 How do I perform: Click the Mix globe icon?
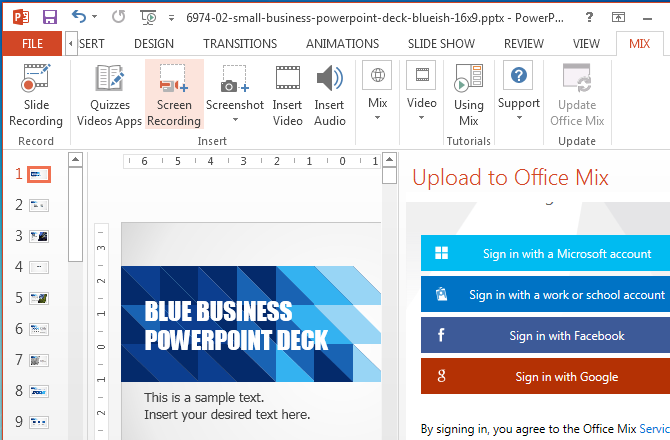tap(377, 75)
